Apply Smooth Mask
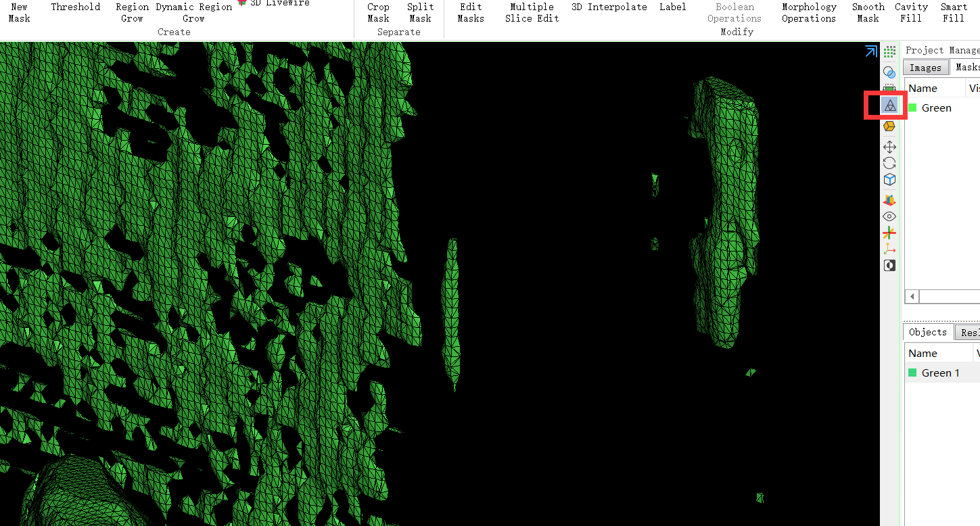The image size is (980, 526). point(868,12)
